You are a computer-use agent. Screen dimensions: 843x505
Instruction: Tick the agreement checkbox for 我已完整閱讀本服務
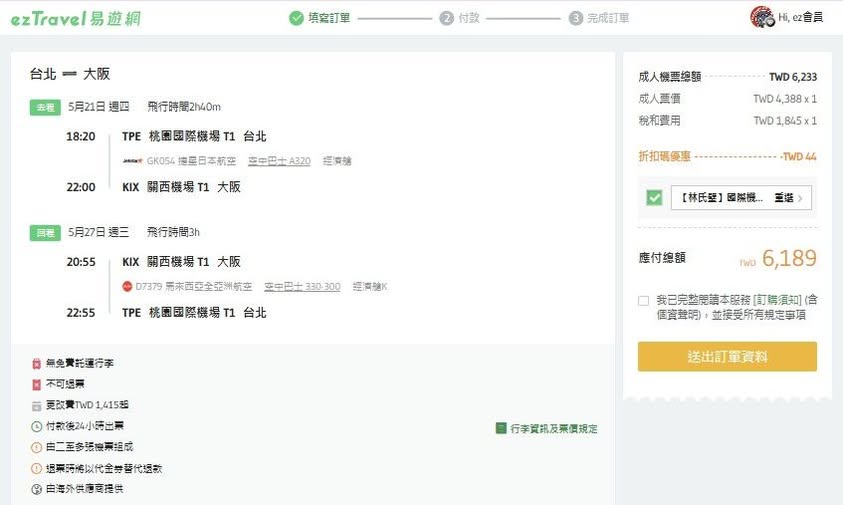point(643,300)
